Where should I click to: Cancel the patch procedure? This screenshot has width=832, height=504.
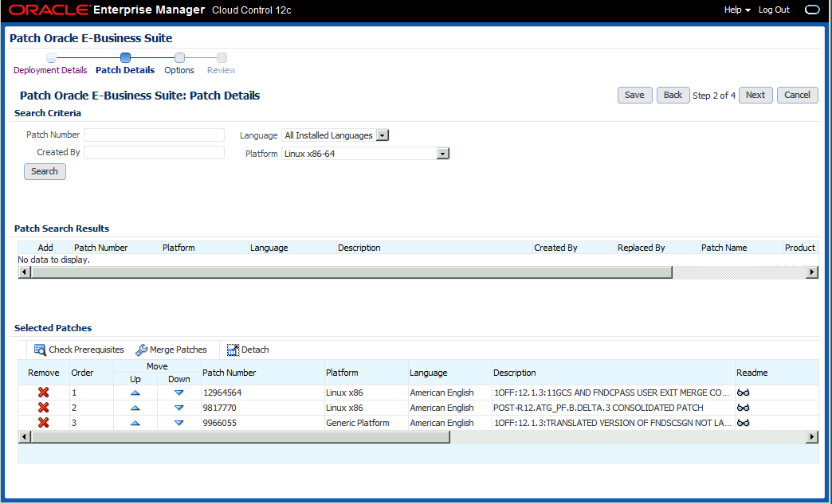click(x=798, y=95)
